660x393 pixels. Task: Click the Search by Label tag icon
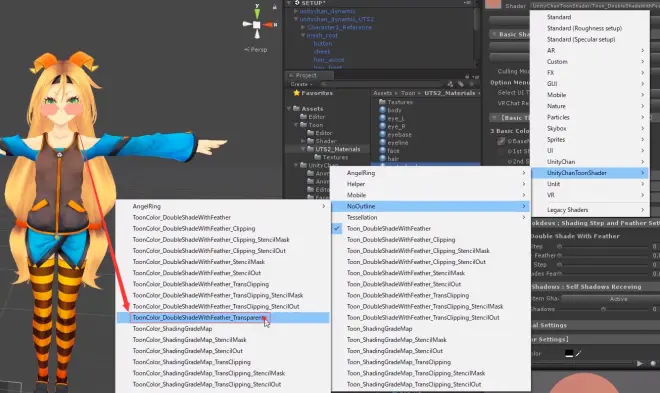point(461,84)
